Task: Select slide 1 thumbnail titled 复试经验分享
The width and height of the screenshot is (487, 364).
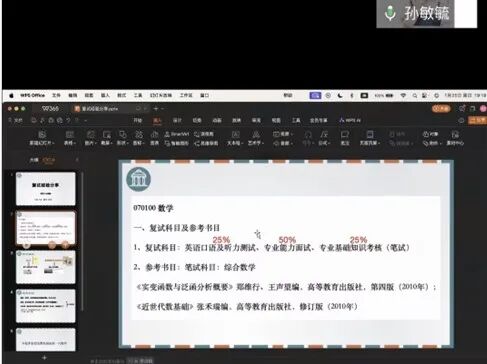Action: coord(46,189)
